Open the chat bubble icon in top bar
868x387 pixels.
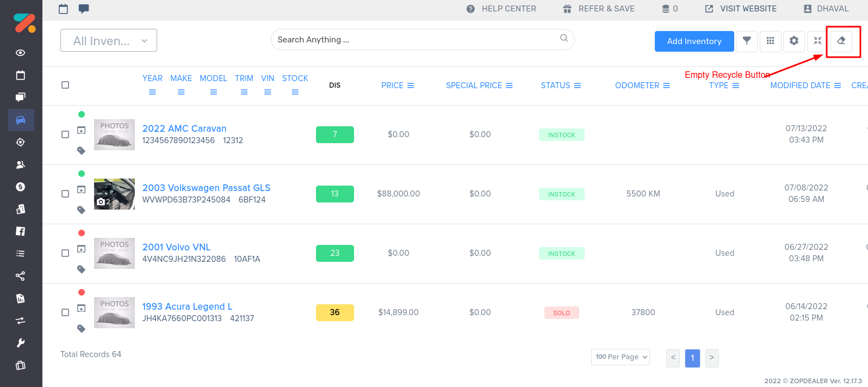pyautogui.click(x=84, y=9)
